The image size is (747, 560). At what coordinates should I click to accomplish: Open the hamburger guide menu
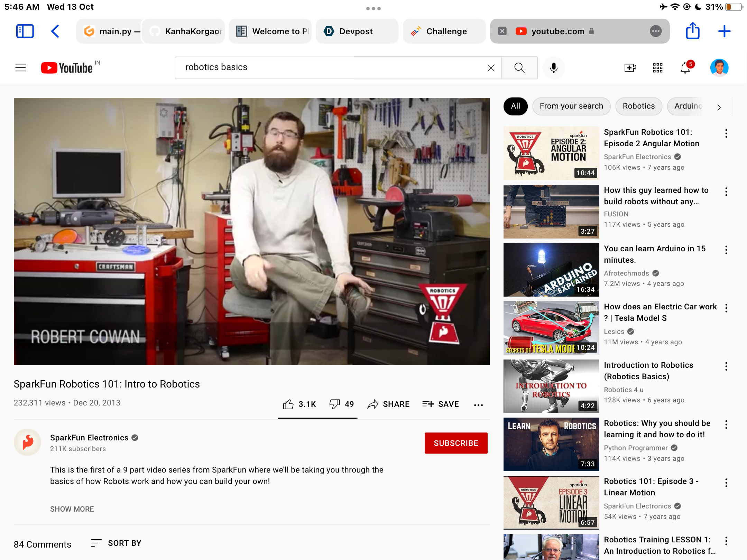(x=21, y=68)
